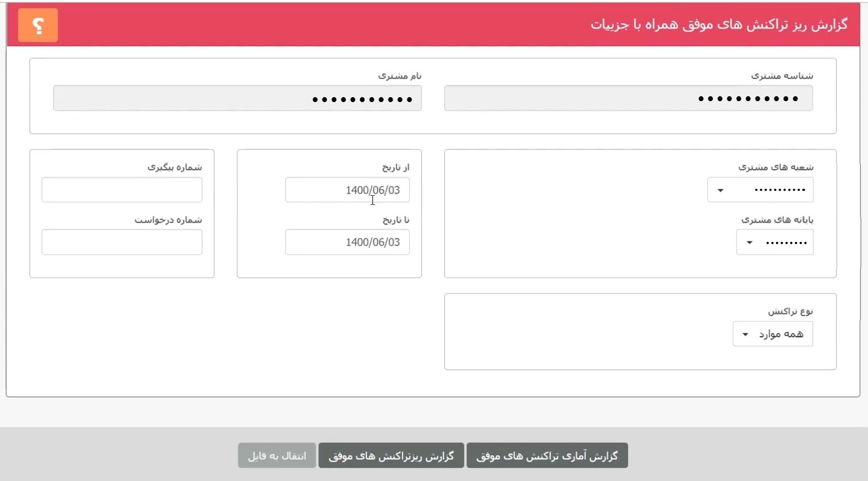
Task: Focus the شماره پیگیری input field
Action: pos(122,190)
